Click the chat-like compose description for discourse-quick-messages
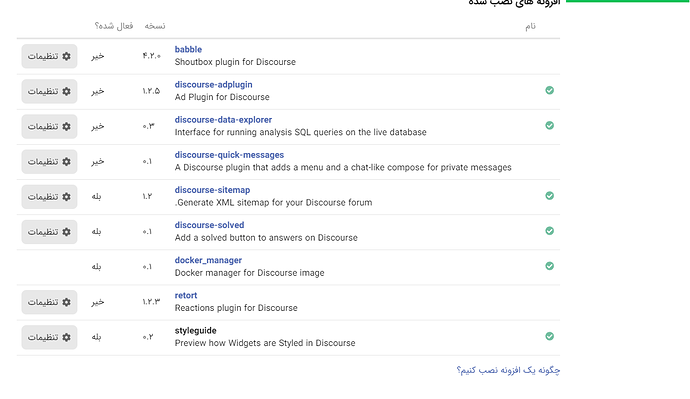 pos(343,168)
